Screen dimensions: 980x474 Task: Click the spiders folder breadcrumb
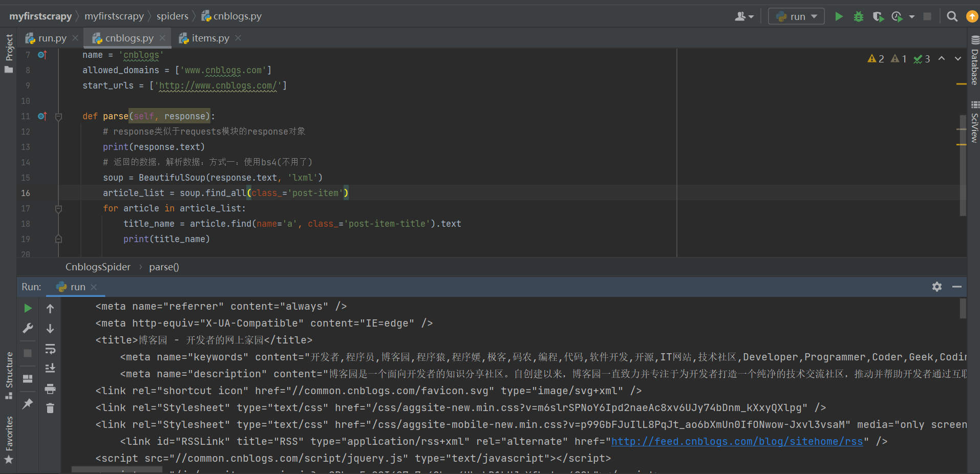tap(173, 16)
